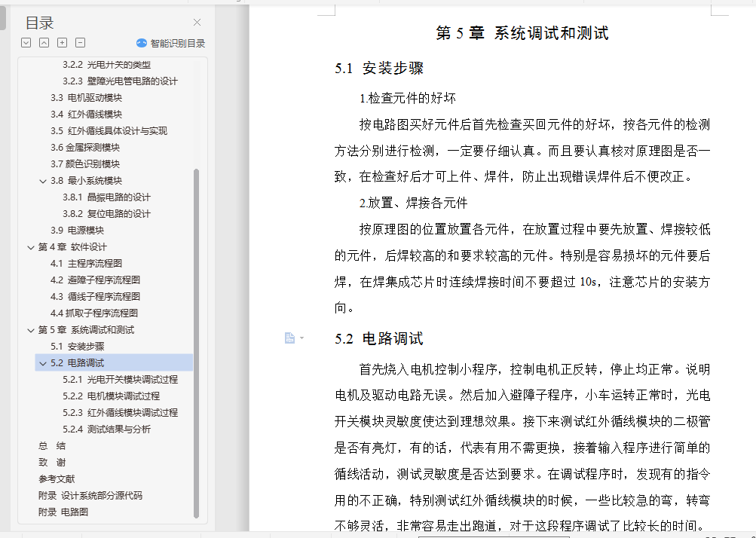Click heading 5.2 电路调试 in document

tap(379, 338)
